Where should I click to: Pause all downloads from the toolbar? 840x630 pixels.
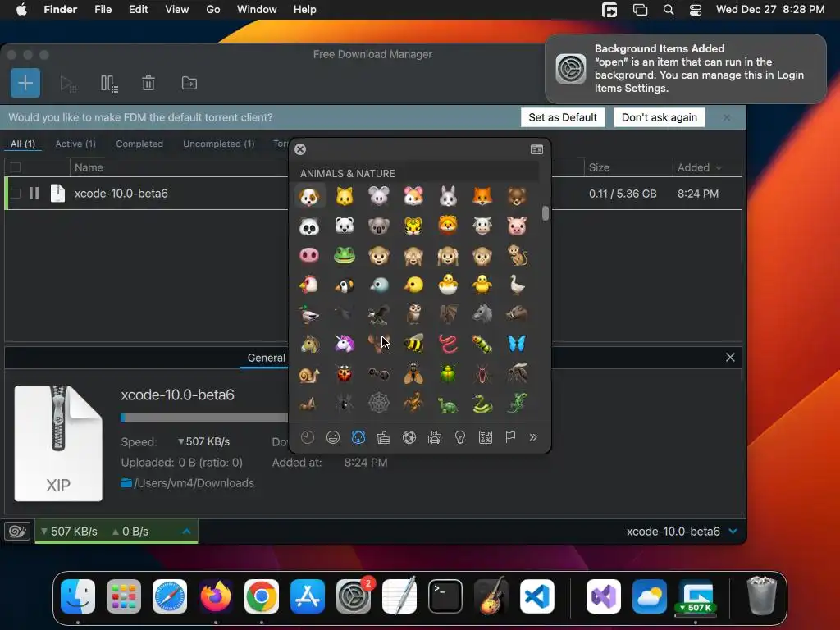click(109, 84)
